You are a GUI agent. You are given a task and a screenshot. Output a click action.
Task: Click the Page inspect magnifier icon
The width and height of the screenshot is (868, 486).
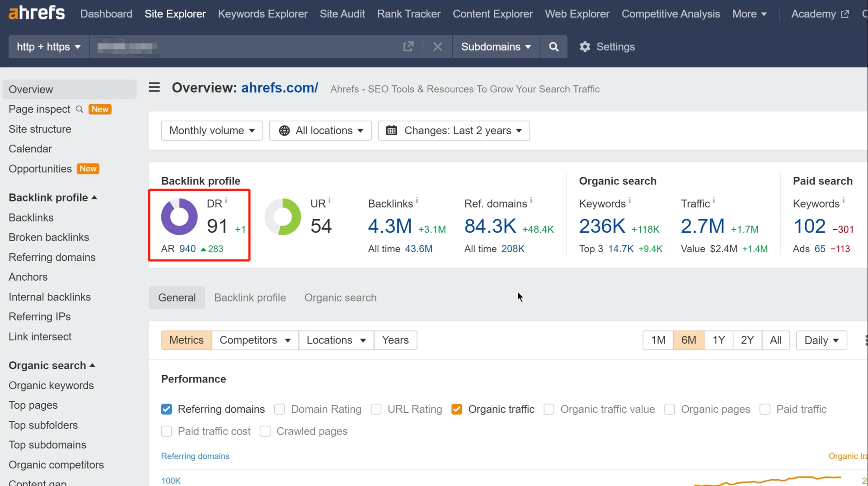[x=80, y=109]
